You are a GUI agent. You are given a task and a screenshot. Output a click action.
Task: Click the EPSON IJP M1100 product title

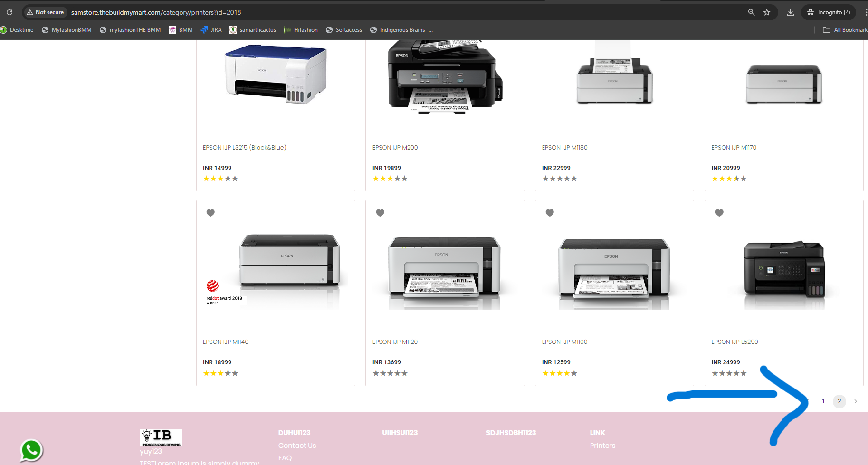565,342
